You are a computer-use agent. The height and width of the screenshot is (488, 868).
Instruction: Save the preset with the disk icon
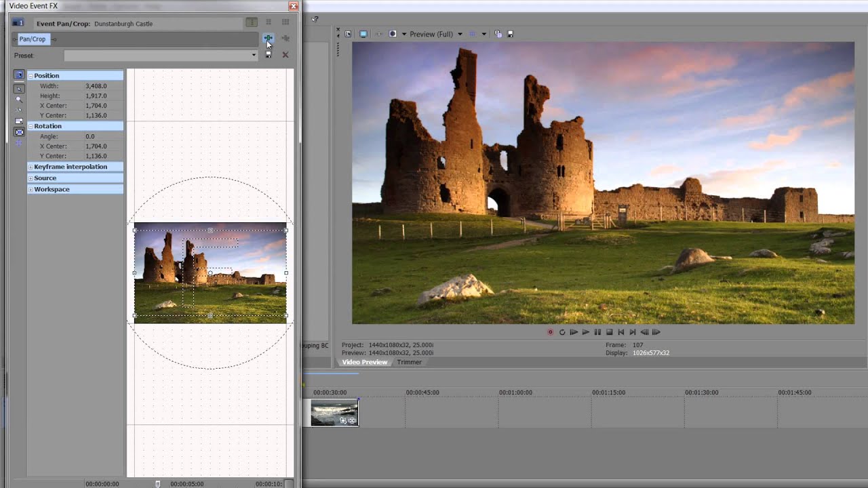point(269,55)
